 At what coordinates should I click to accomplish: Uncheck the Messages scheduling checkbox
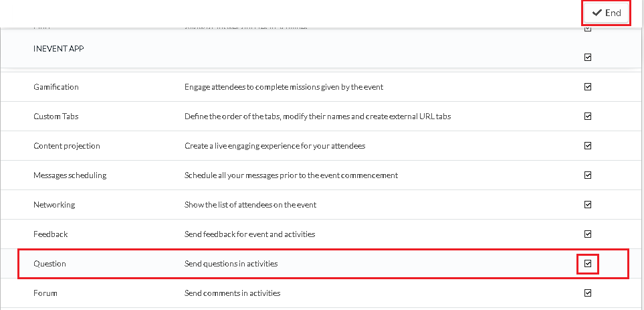[x=588, y=175]
